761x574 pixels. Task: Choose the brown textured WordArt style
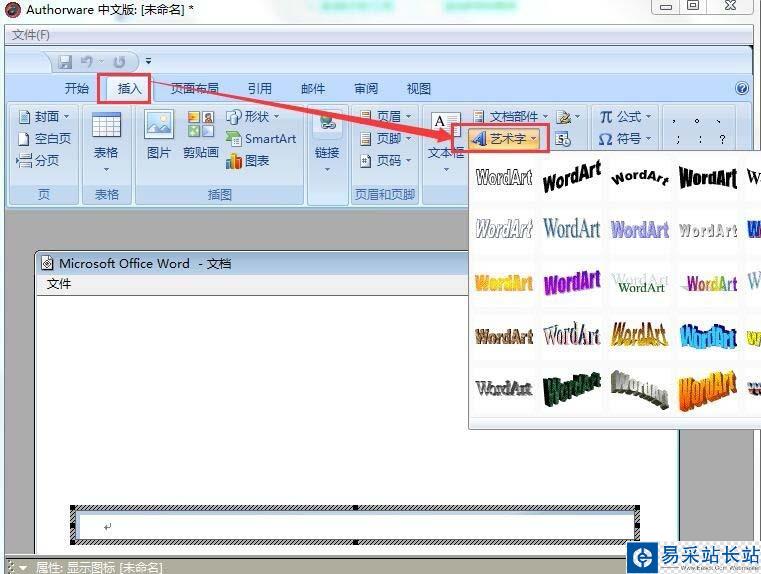tap(504, 336)
